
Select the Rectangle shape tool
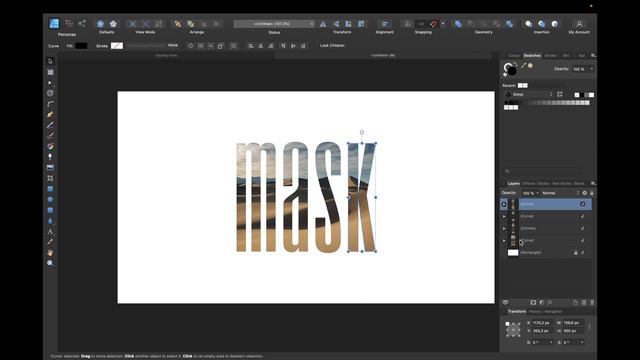tap(50, 189)
